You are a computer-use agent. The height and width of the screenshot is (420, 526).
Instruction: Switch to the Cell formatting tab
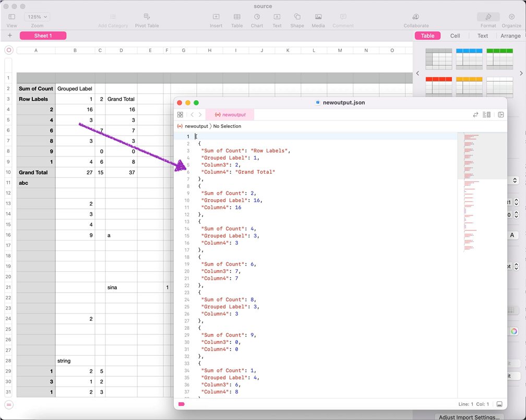(x=455, y=36)
